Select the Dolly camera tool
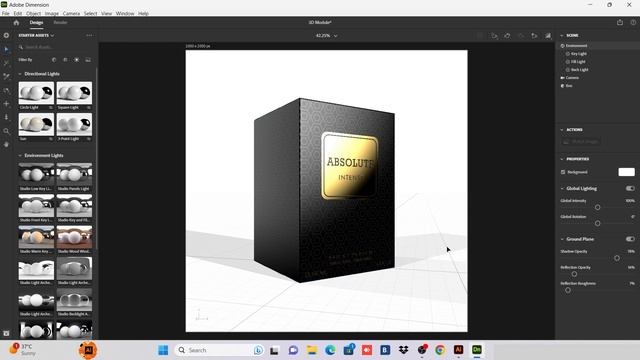 coord(6,117)
